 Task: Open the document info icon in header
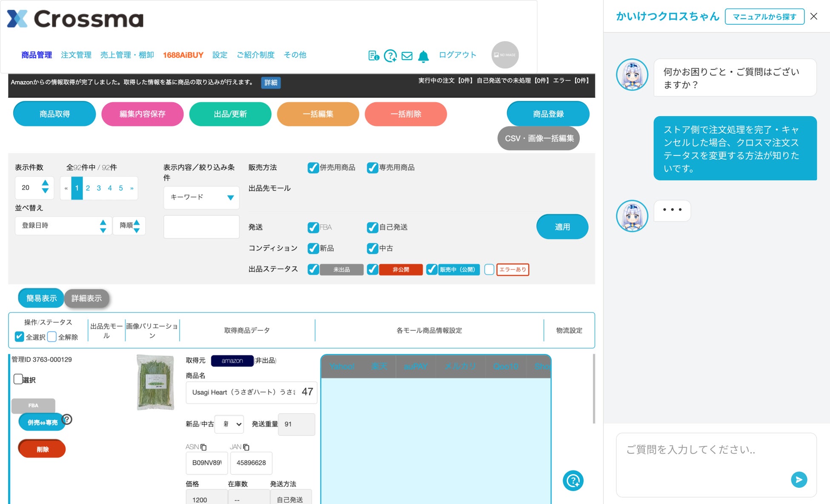coord(373,56)
